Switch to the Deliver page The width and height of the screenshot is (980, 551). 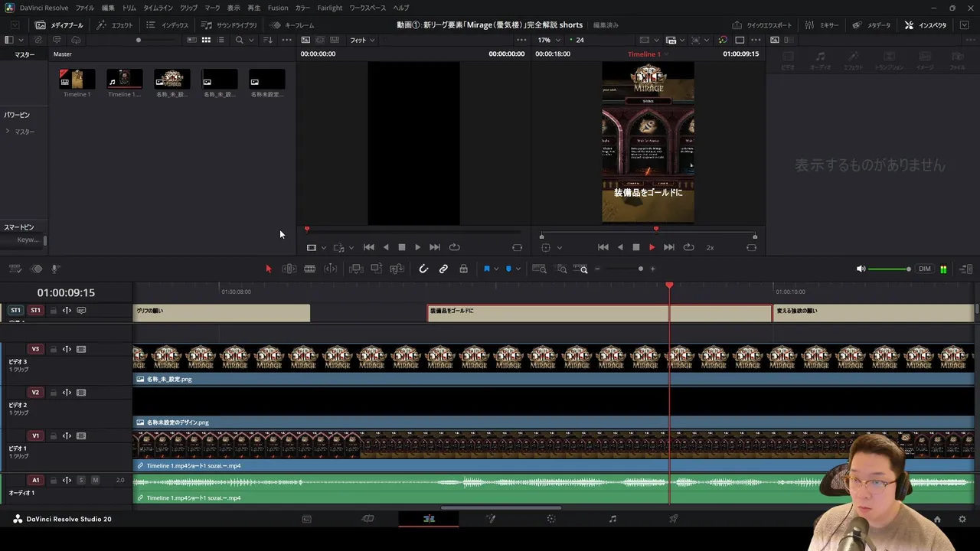(x=674, y=519)
